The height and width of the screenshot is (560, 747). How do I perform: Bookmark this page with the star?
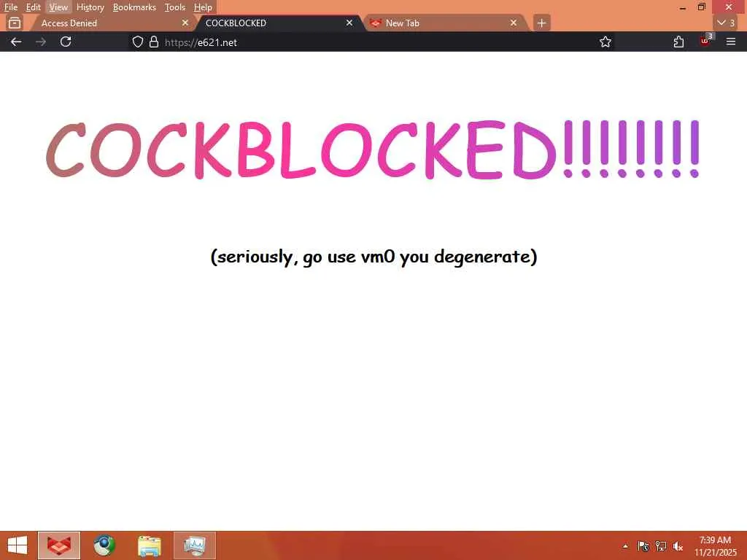(x=605, y=42)
